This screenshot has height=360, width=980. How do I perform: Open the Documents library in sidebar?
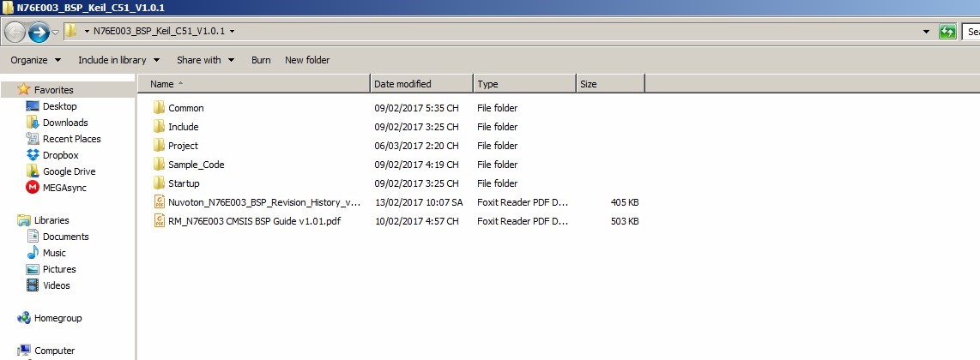(65, 237)
